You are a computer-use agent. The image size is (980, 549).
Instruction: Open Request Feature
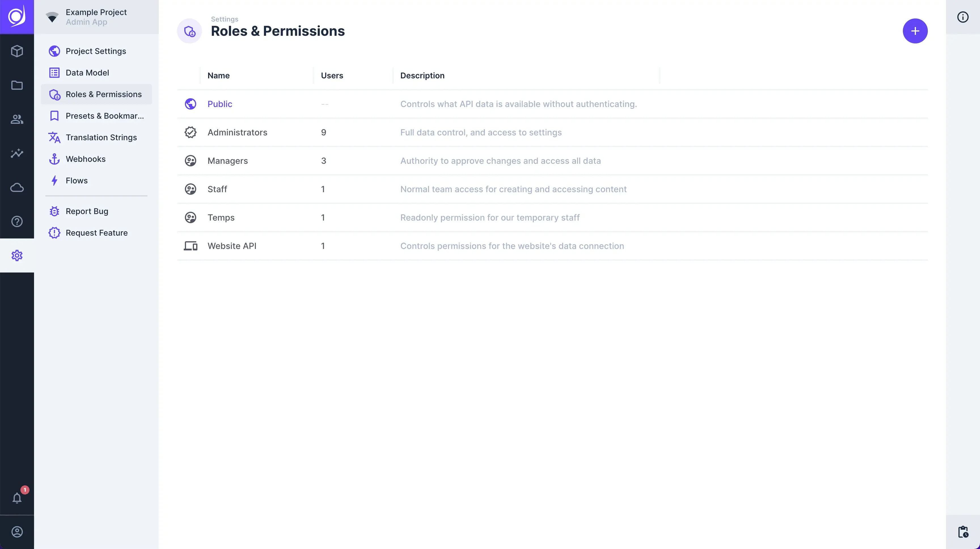click(96, 232)
